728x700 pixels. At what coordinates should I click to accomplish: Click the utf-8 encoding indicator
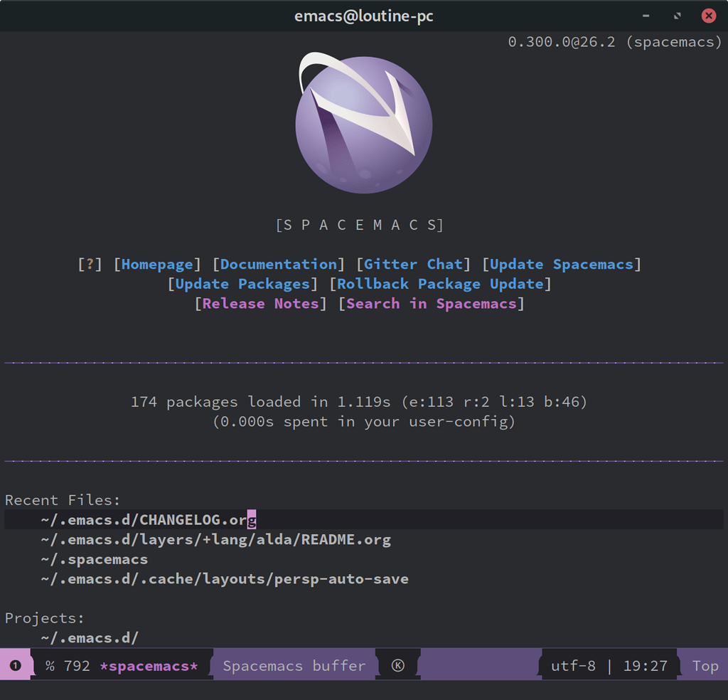(x=573, y=665)
